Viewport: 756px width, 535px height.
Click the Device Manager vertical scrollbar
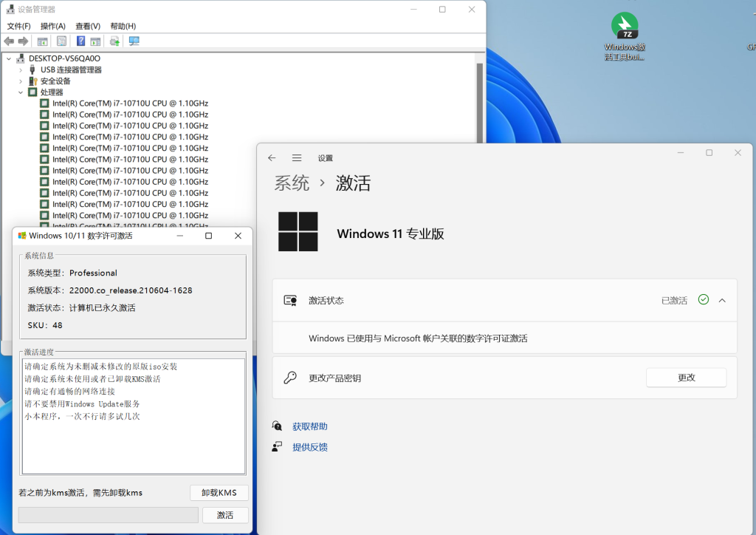tap(480, 102)
